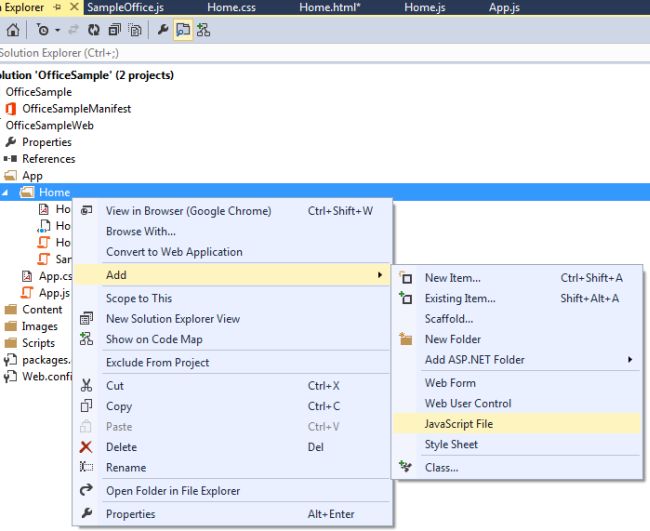Choose Convert to Web Application

tap(232, 252)
